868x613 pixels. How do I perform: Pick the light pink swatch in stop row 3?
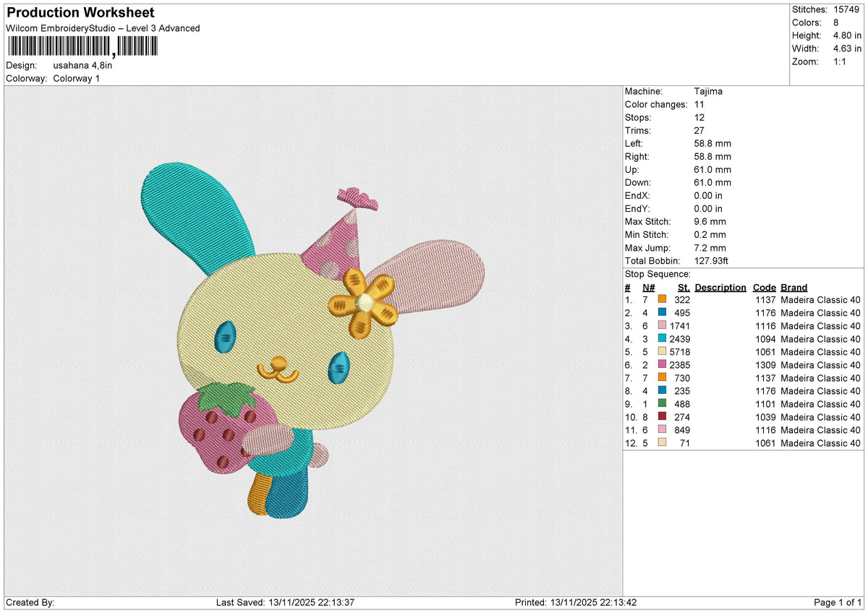tap(662, 326)
